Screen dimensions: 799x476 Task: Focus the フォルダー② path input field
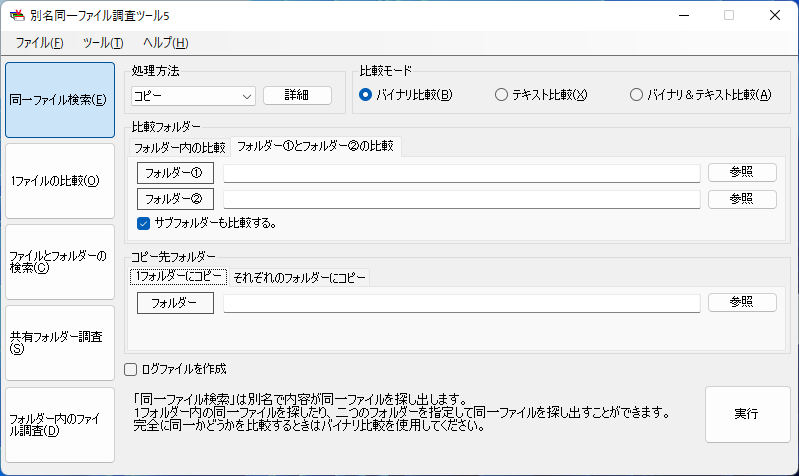[x=462, y=199]
